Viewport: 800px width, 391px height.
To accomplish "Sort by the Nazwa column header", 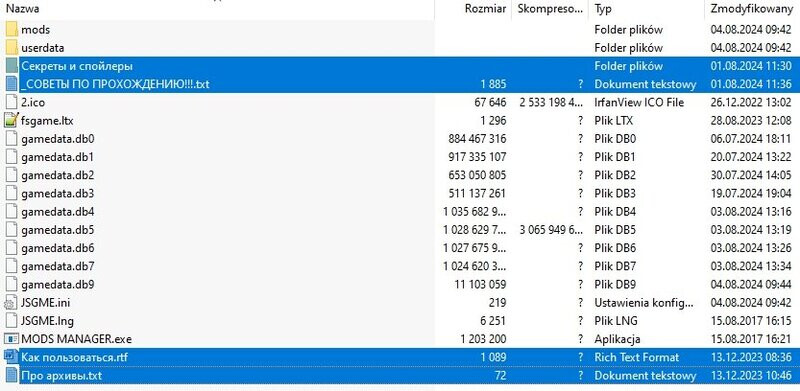I will click(x=22, y=9).
